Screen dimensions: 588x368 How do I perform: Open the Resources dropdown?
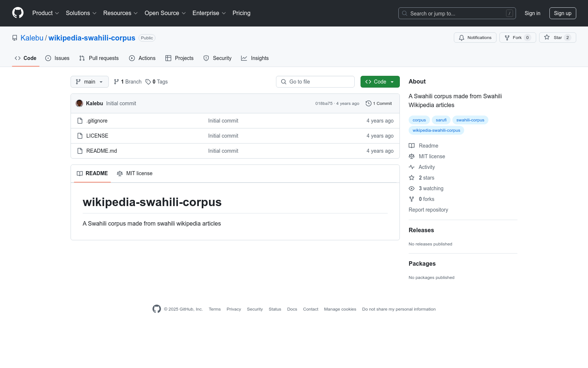pos(121,13)
